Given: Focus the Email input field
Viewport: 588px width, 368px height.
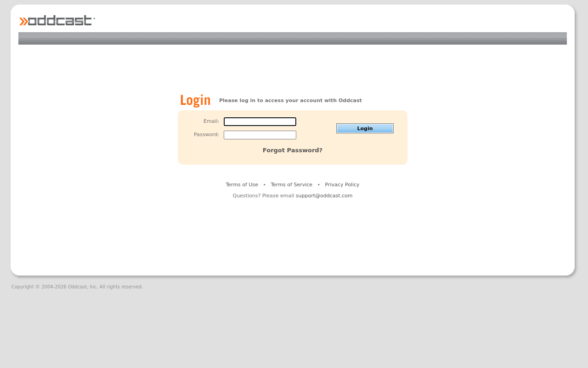Looking at the screenshot, I should [x=260, y=122].
